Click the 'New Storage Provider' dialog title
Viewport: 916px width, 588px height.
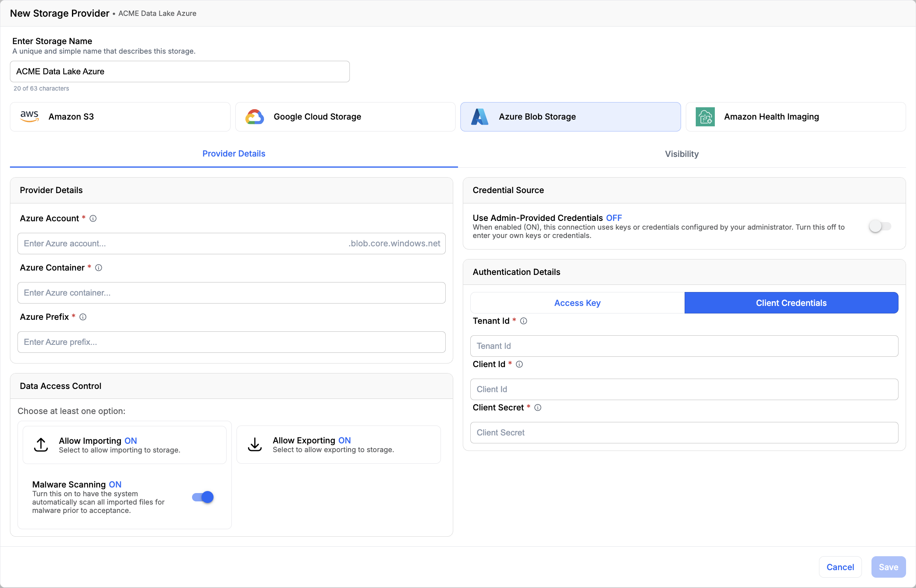pos(60,13)
